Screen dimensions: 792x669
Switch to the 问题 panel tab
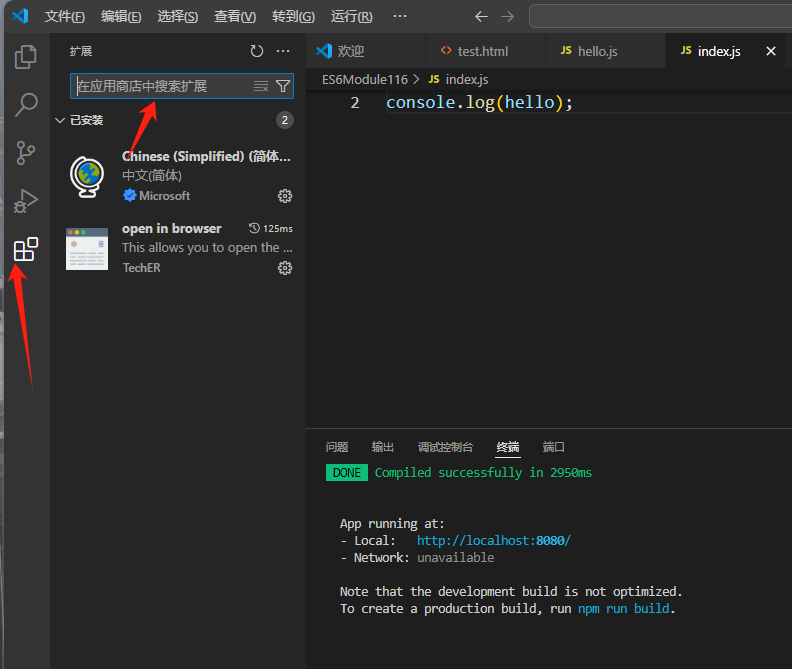point(337,447)
